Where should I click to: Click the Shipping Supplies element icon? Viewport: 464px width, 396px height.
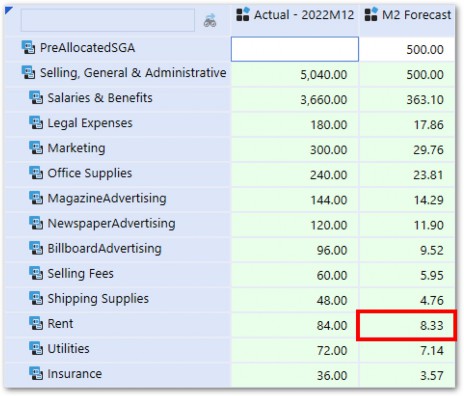click(36, 298)
